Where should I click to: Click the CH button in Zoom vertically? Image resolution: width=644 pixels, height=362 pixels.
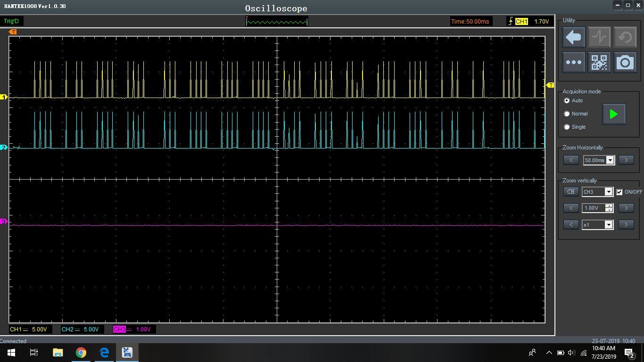(570, 192)
